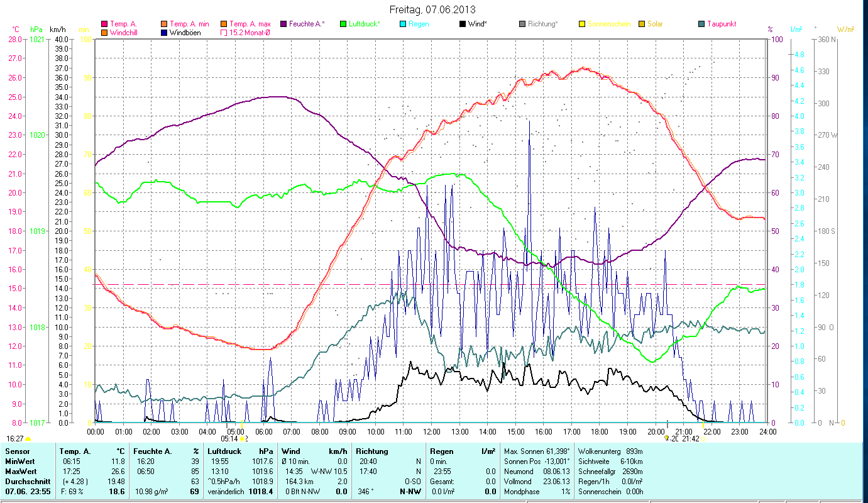Click the sunrise sun icon at 05:14
868x503 pixels.
(x=242, y=439)
